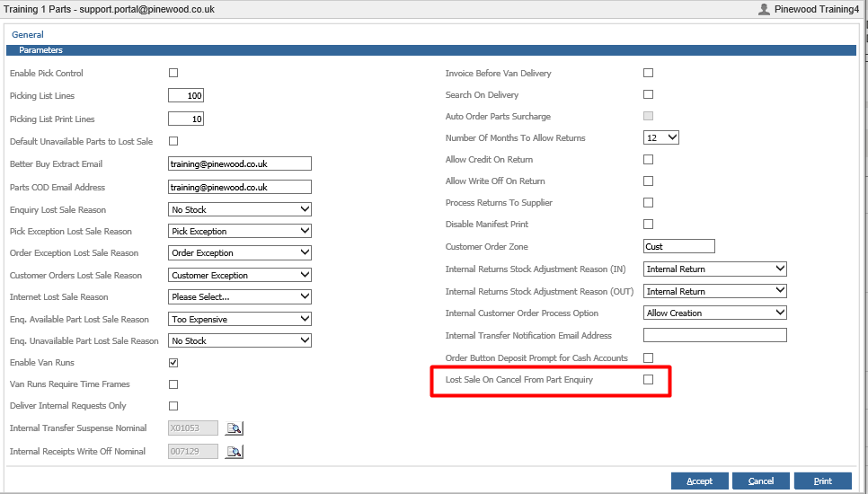
Task: Untick the Enable Van Runs checkbox
Action: click(173, 363)
